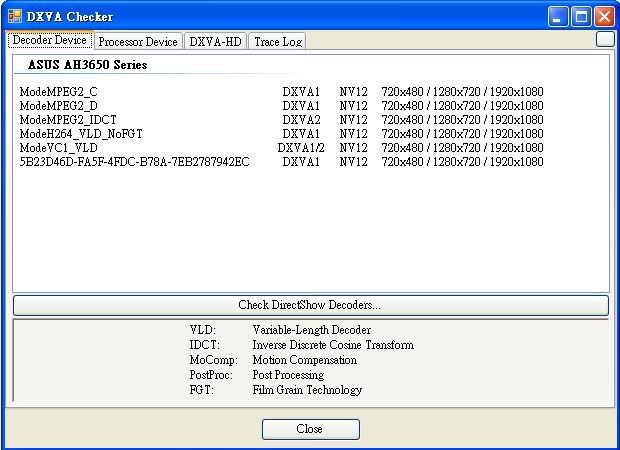The image size is (620, 450).
Task: Click NV12 in the ModeMPEG2_D row
Action: point(353,106)
